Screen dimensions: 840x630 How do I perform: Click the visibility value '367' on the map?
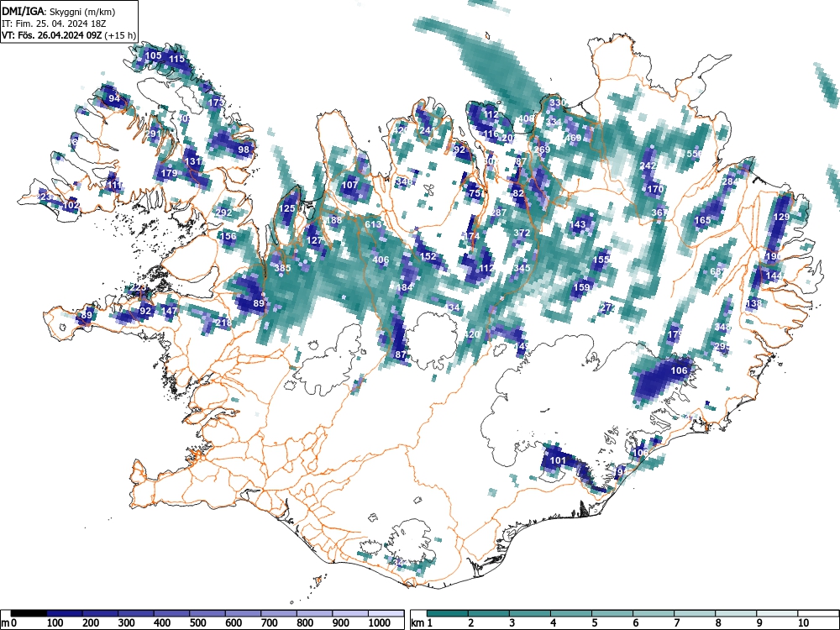[x=660, y=213]
